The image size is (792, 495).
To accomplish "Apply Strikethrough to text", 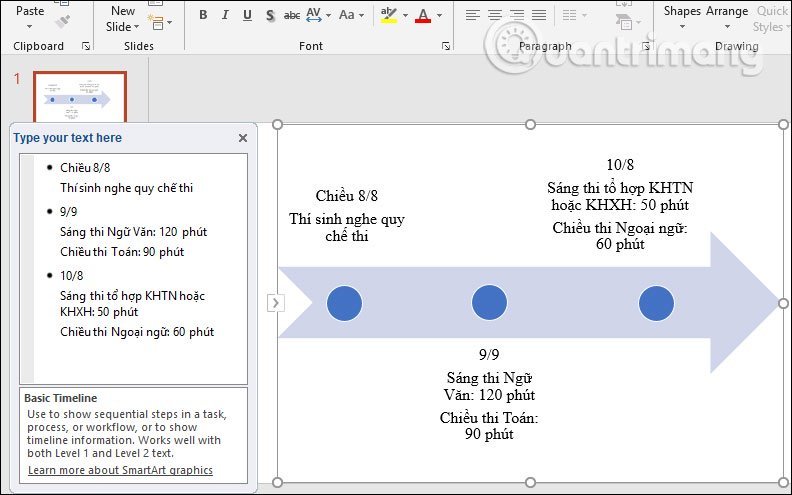I will tap(291, 15).
